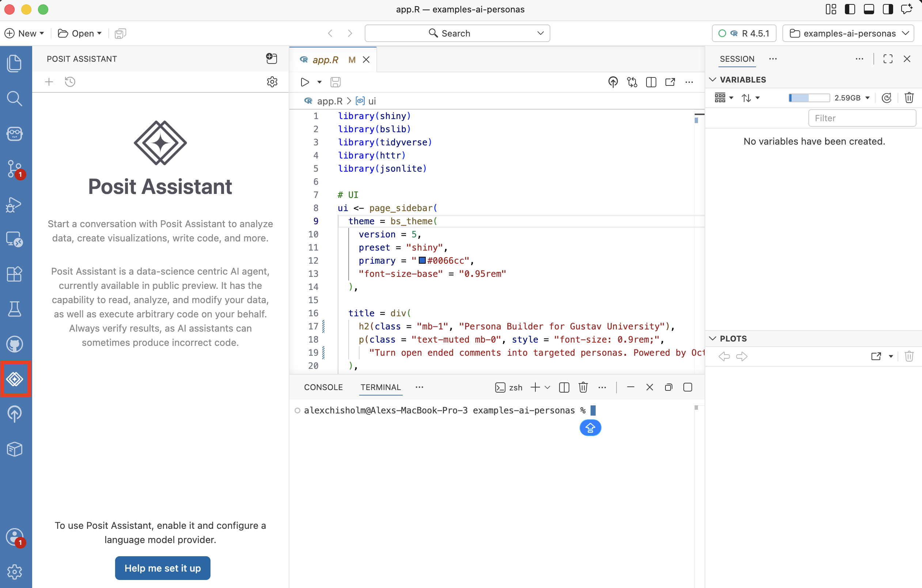922x588 pixels.
Task: Open the Open dropdown menu
Action: 80,33
